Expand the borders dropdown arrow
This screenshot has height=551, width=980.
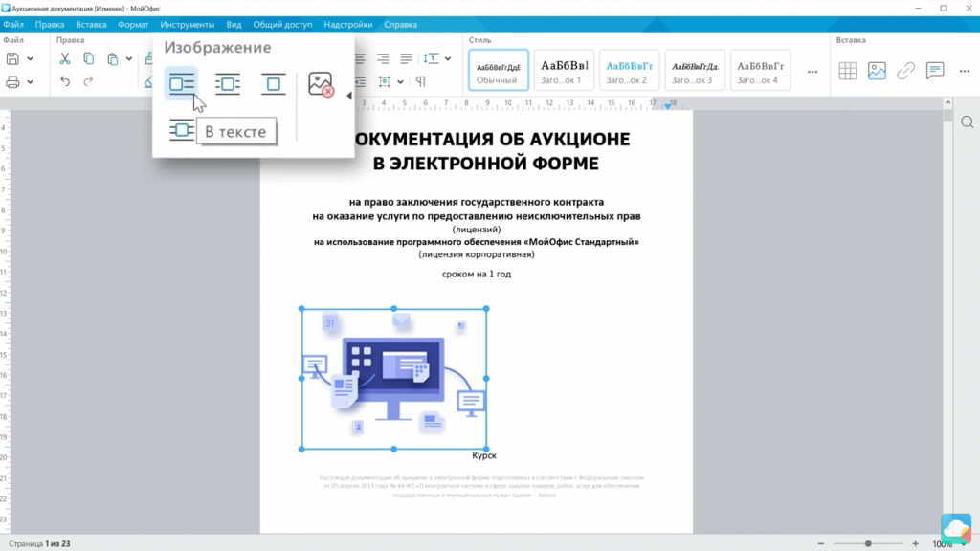pyautogui.click(x=400, y=82)
